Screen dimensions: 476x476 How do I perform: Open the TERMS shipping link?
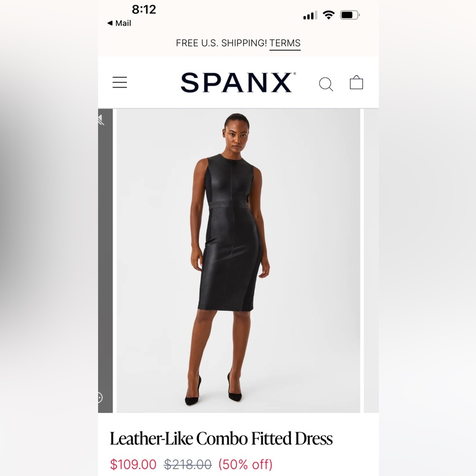coord(285,43)
